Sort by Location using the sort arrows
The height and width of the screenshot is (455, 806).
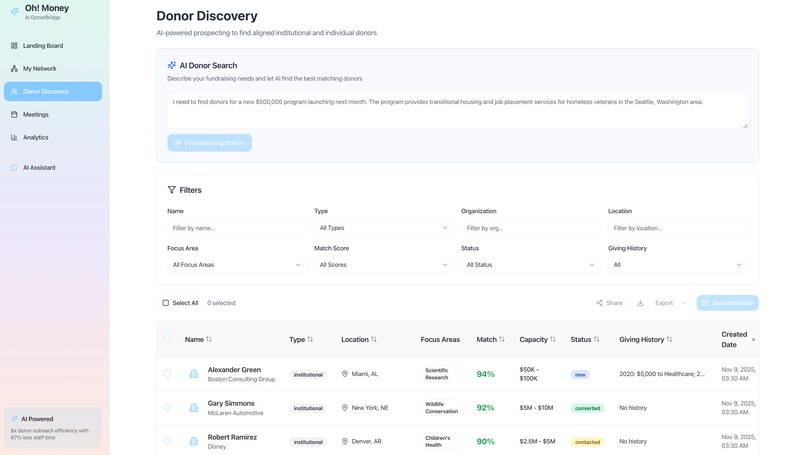[x=374, y=339]
